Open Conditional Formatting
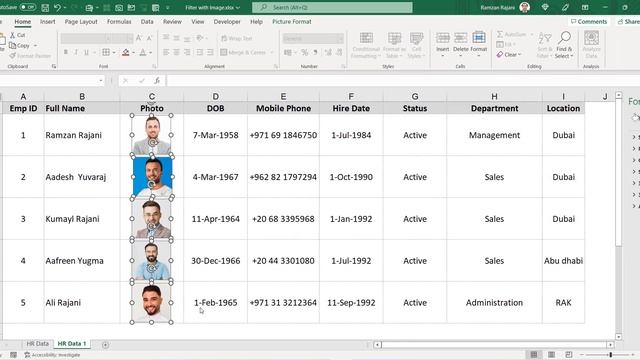 click(x=366, y=45)
